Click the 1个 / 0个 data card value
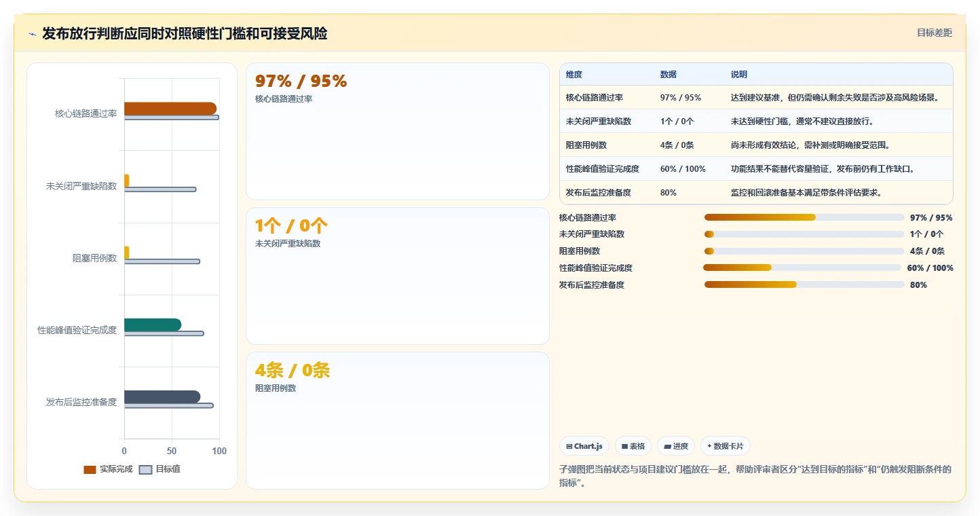 click(x=291, y=226)
